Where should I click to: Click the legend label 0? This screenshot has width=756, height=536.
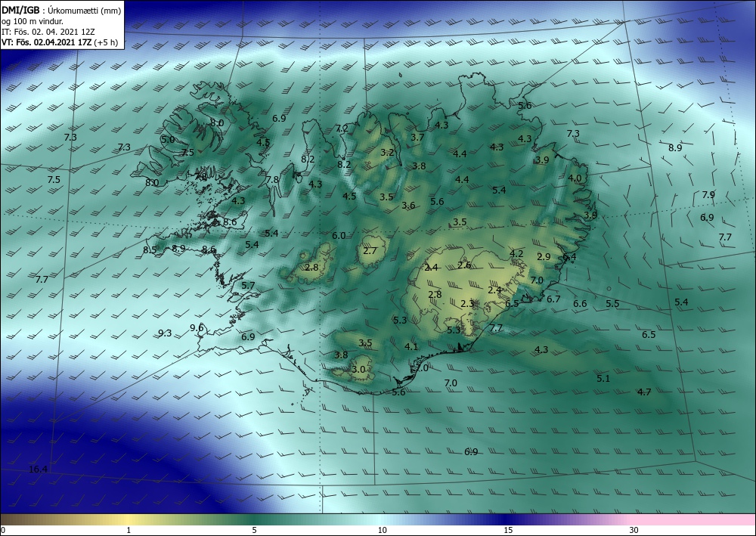(3, 530)
